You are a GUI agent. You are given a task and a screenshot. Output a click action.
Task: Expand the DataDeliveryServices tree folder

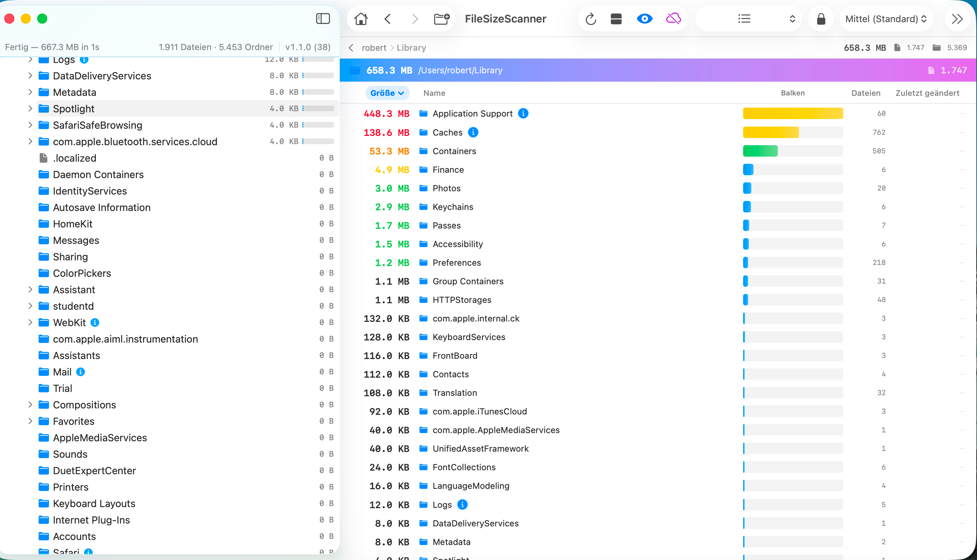[30, 76]
